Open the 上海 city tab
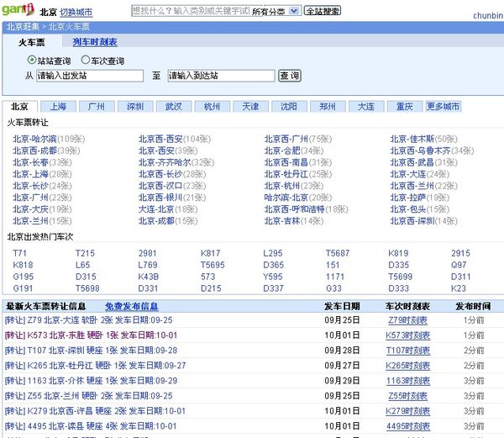 (58, 107)
